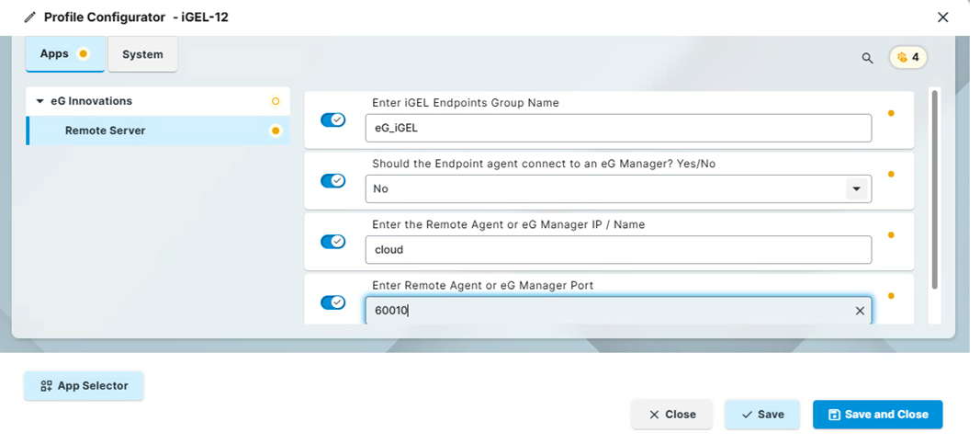Click the Save and Close button

(x=877, y=415)
